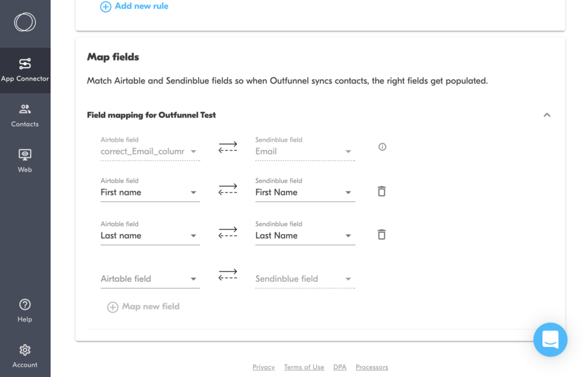
Task: Open the App Connector section
Action: (25, 68)
